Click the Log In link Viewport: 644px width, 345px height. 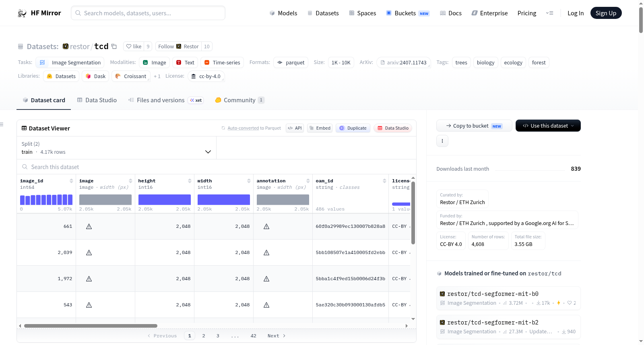coord(576,13)
